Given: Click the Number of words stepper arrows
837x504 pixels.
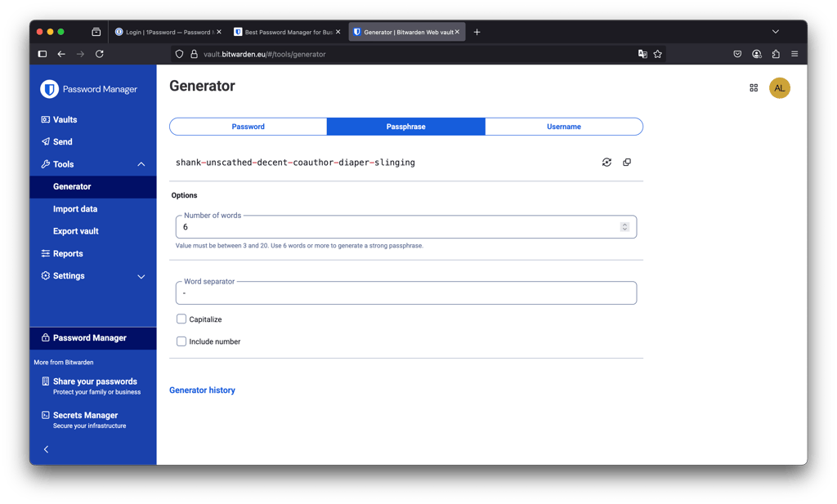Looking at the screenshot, I should click(x=624, y=227).
